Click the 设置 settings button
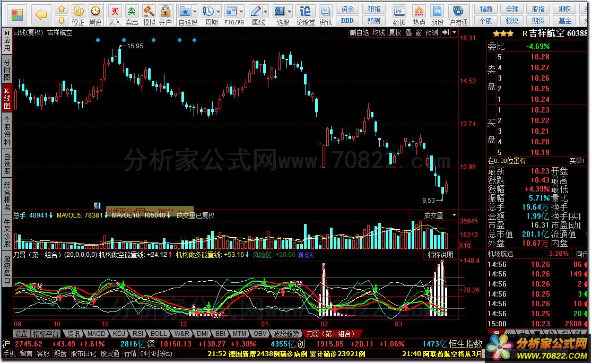592x364 pixels. click(x=21, y=334)
